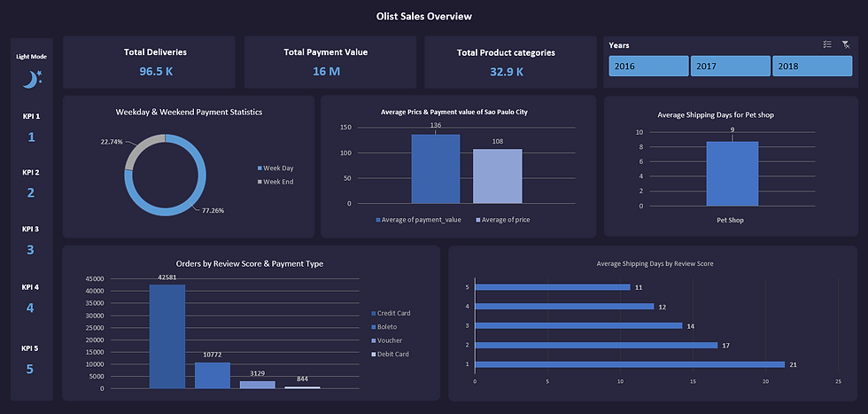Click Average of payment_value legend entry
Viewport: 868px width, 414px height.
tap(418, 220)
